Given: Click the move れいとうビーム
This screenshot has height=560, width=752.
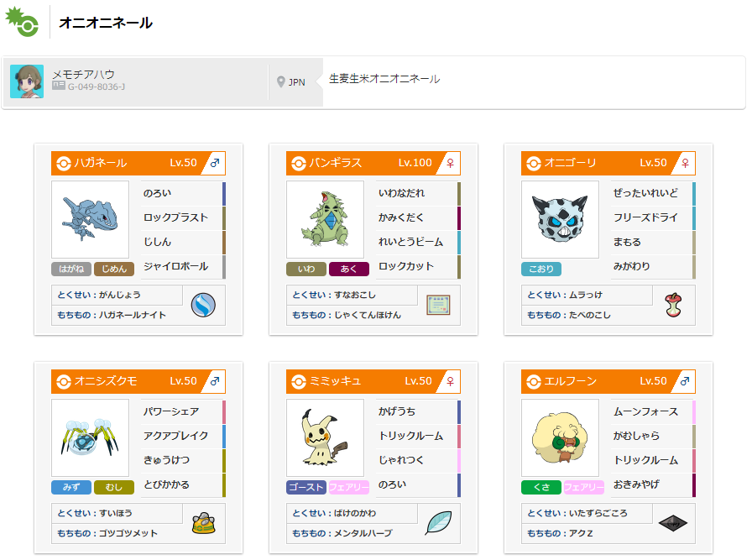Looking at the screenshot, I should coord(410,241).
